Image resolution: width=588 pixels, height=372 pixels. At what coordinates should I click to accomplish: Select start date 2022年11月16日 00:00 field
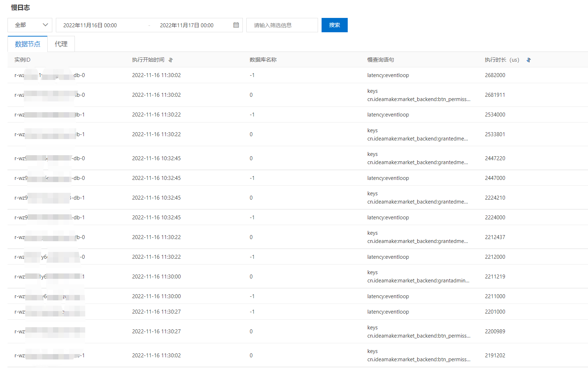(x=90, y=25)
